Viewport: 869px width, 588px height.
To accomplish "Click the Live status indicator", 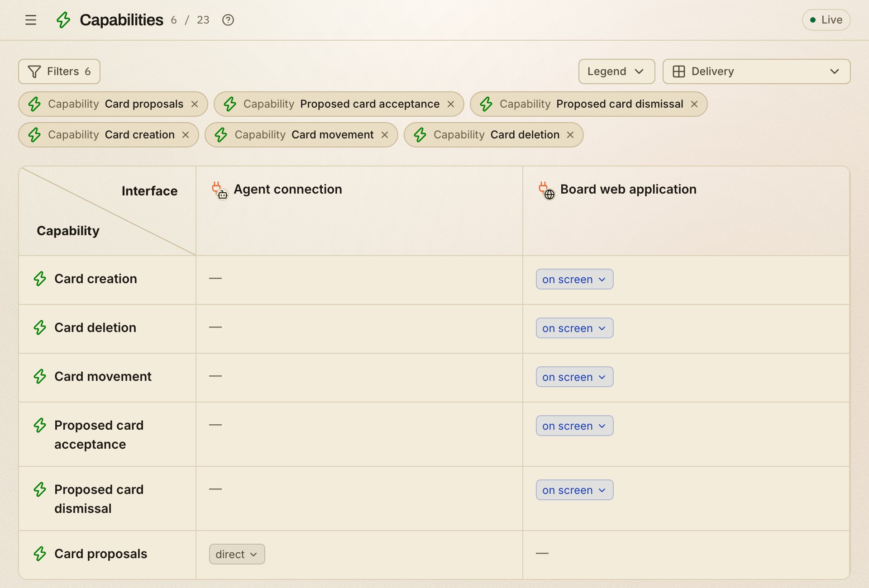I will click(x=826, y=20).
